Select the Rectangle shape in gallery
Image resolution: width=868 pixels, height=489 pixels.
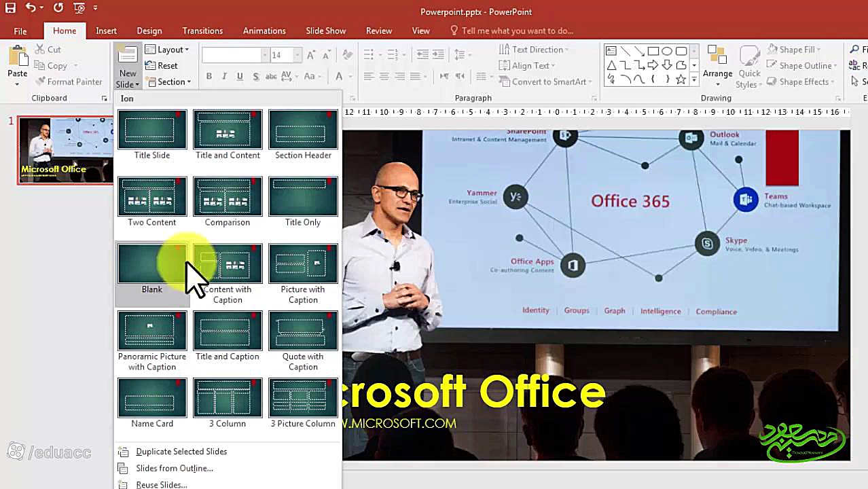pos(653,51)
